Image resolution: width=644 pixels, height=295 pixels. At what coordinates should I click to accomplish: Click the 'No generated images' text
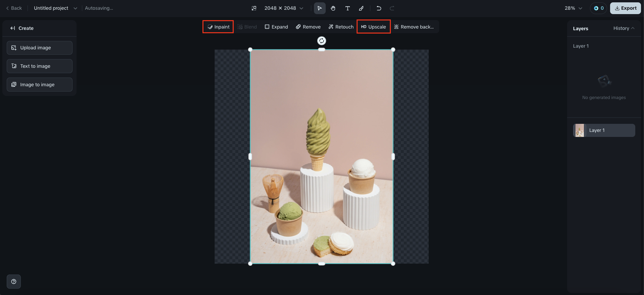tap(604, 98)
